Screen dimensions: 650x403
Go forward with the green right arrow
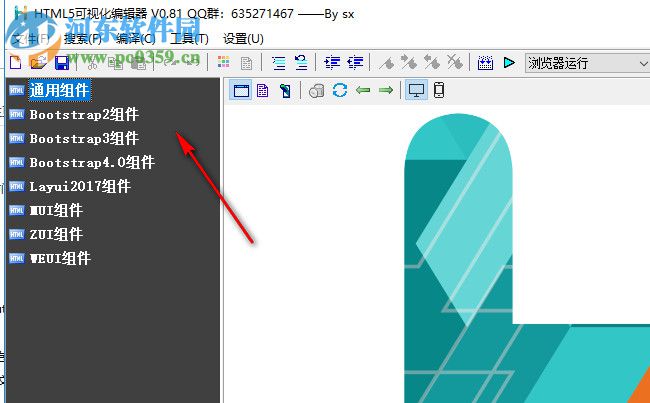click(386, 90)
